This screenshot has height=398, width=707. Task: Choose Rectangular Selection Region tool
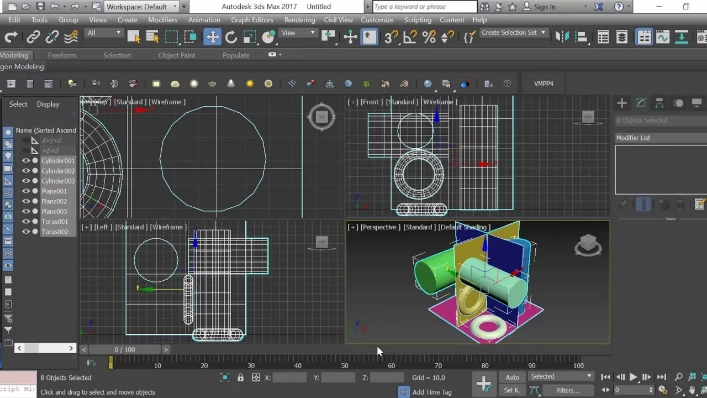(171, 37)
